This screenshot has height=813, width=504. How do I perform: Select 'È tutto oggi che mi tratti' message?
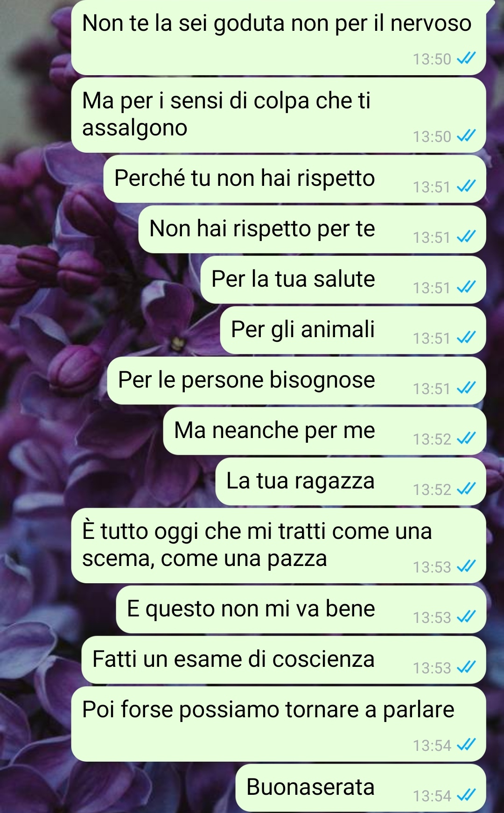[279, 545]
